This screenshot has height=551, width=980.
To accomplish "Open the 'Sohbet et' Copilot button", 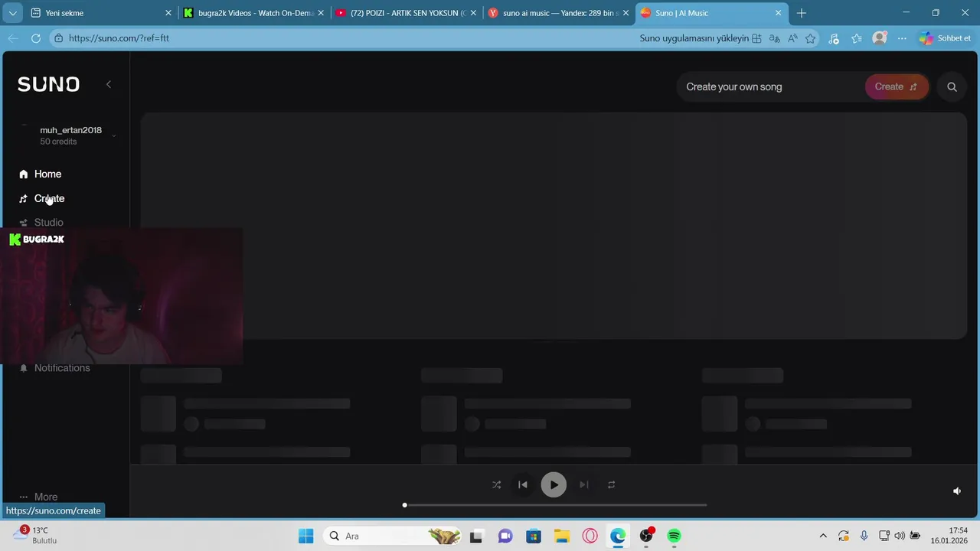I will pyautogui.click(x=946, y=38).
